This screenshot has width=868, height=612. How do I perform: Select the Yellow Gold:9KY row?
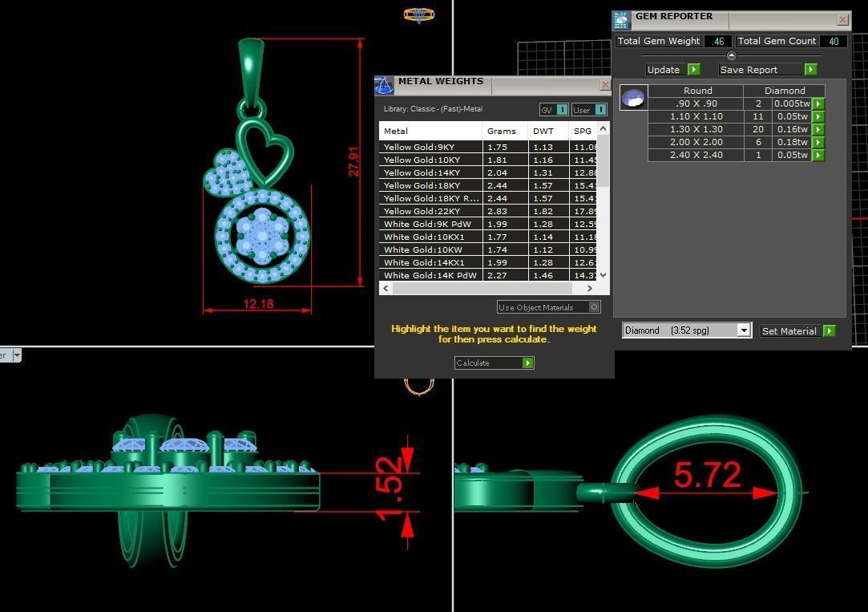point(487,147)
